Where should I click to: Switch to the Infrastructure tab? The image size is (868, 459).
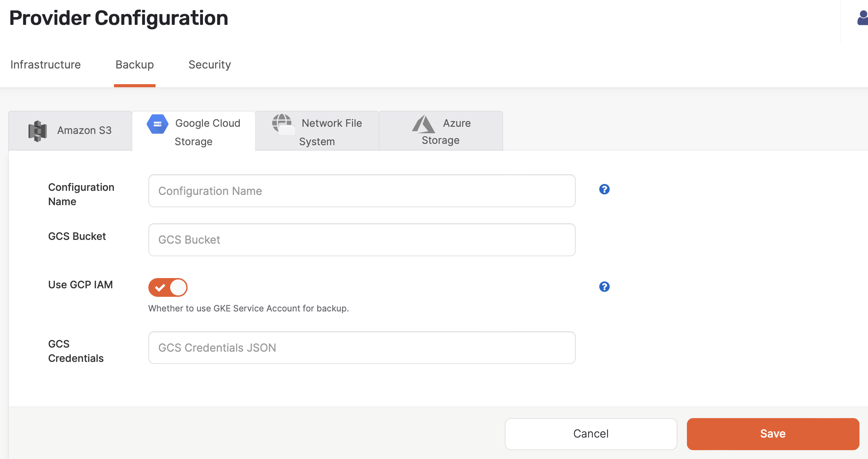point(46,64)
